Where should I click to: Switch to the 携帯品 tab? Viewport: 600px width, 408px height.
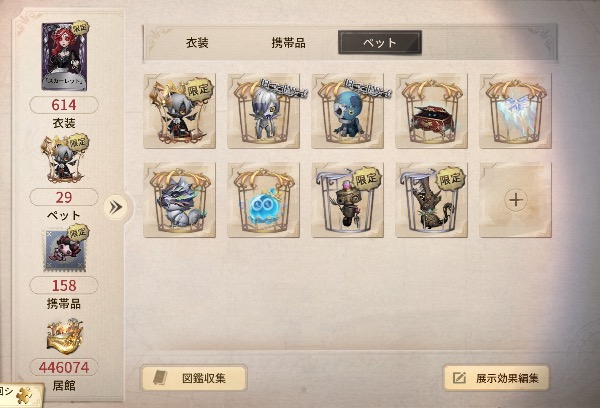point(289,43)
